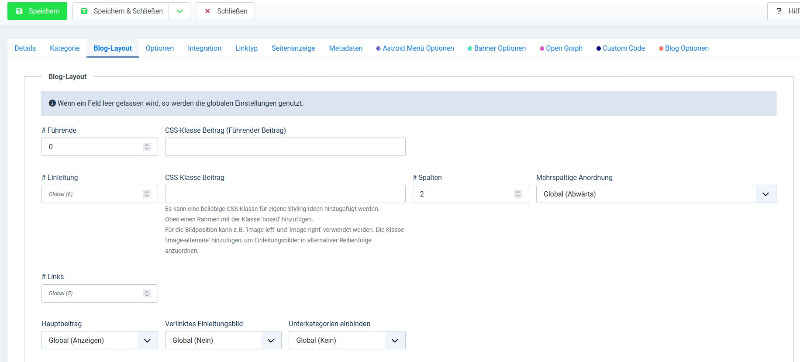The width and height of the screenshot is (800, 362).
Task: Open the Seitenanzeige tab
Action: pyautogui.click(x=293, y=48)
